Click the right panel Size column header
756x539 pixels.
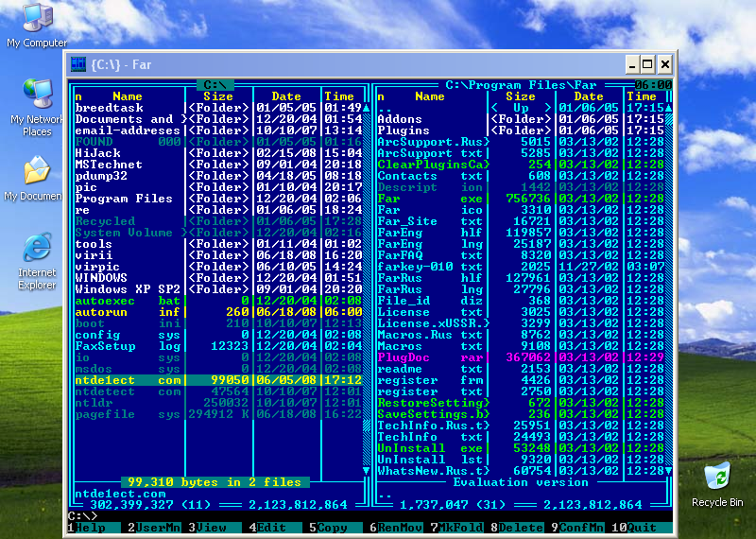pos(521,96)
